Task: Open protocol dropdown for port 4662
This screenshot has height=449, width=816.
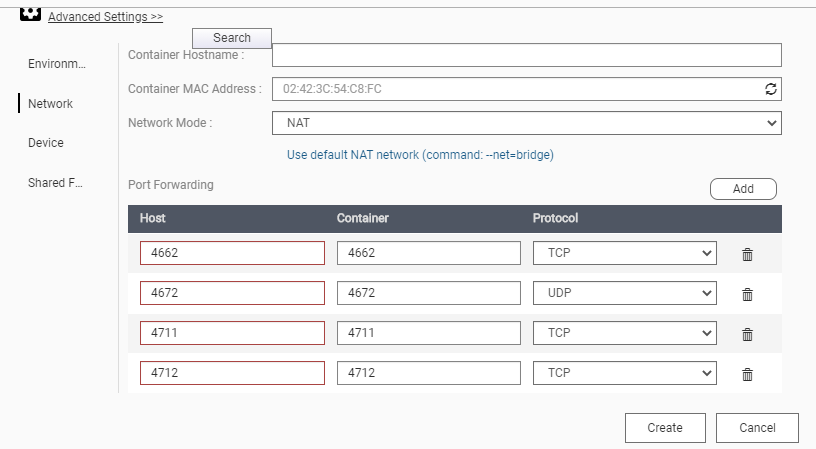Action: point(624,253)
